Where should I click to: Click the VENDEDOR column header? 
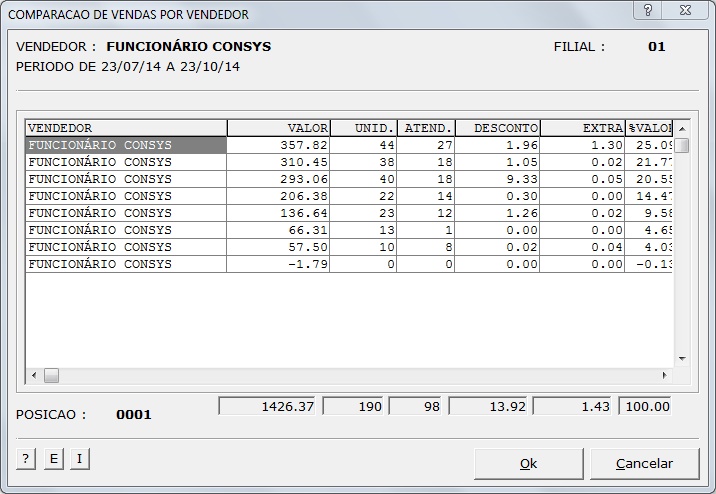click(126, 128)
